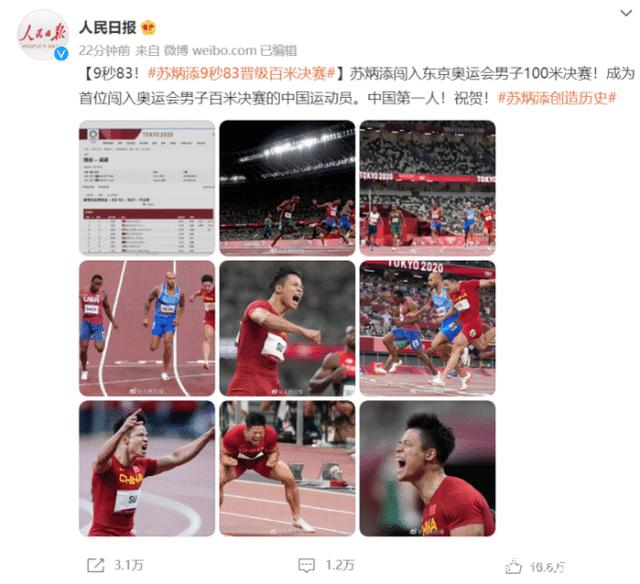640x584 pixels.
Task: Open the finish line crowd thumbnail
Action: point(428,188)
